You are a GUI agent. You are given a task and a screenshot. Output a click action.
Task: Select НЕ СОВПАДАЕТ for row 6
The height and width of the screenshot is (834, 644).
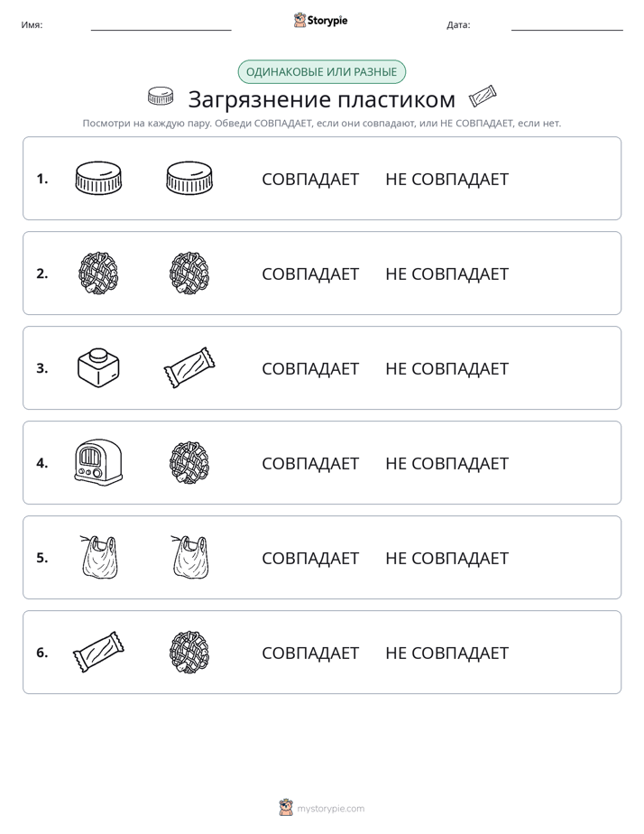[446, 653]
